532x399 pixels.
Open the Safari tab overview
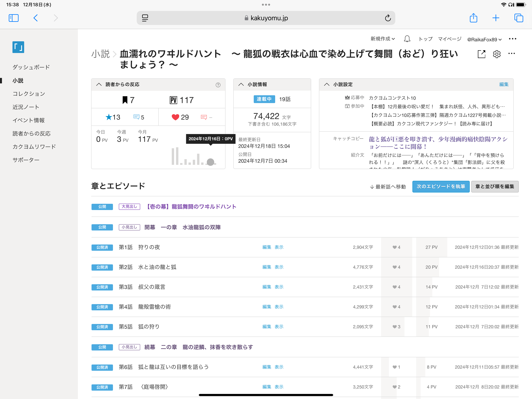click(518, 18)
